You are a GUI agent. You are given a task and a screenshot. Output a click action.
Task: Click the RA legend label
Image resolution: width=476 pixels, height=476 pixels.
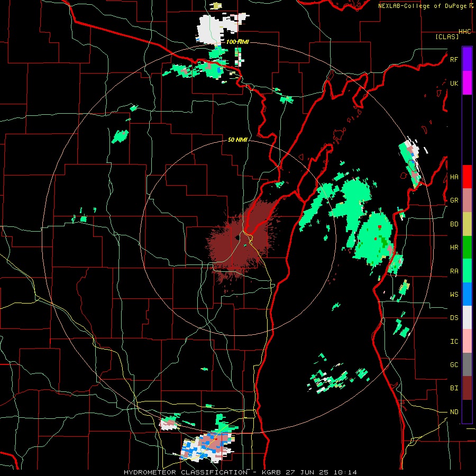click(454, 271)
